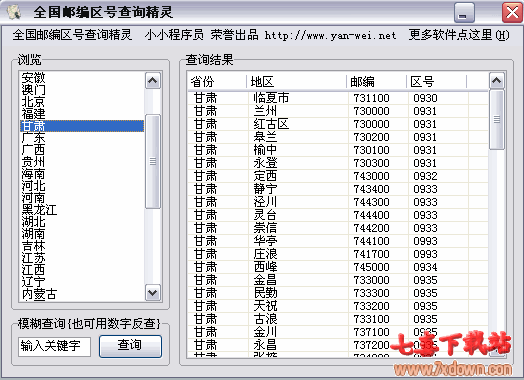Select the 定西 result row
This screenshot has height=380, width=524.
338,176
